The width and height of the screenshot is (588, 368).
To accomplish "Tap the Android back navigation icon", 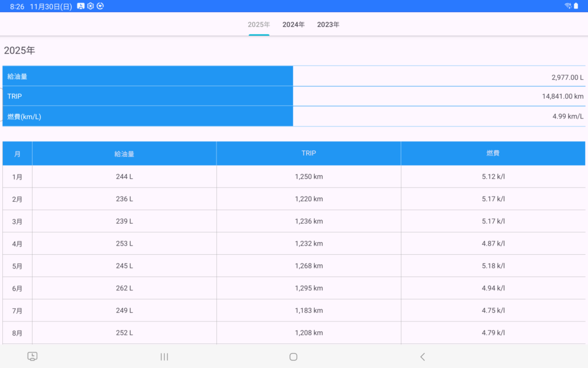I will (x=423, y=356).
